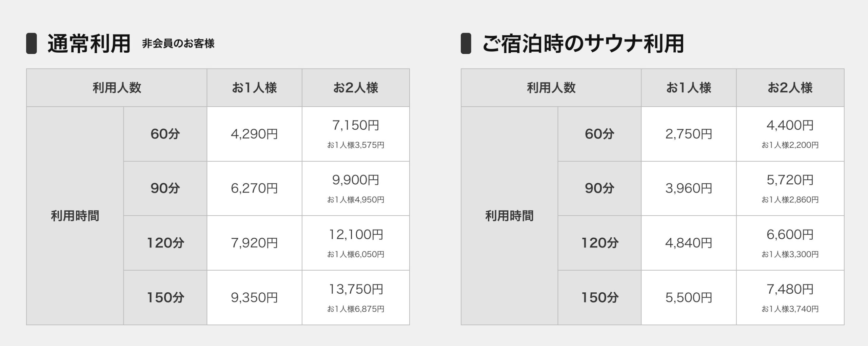Click the 12,100円 price cell
The width and height of the screenshot is (868, 346).
pyautogui.click(x=356, y=235)
